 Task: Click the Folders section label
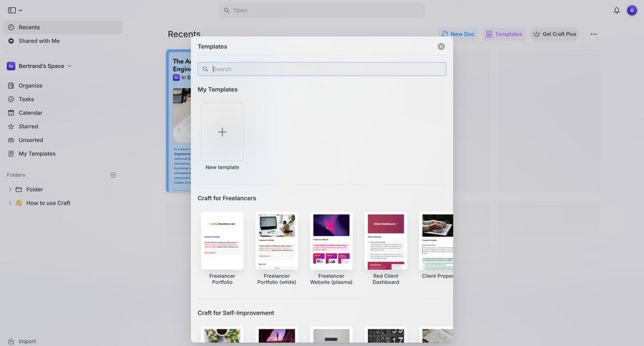pos(16,175)
